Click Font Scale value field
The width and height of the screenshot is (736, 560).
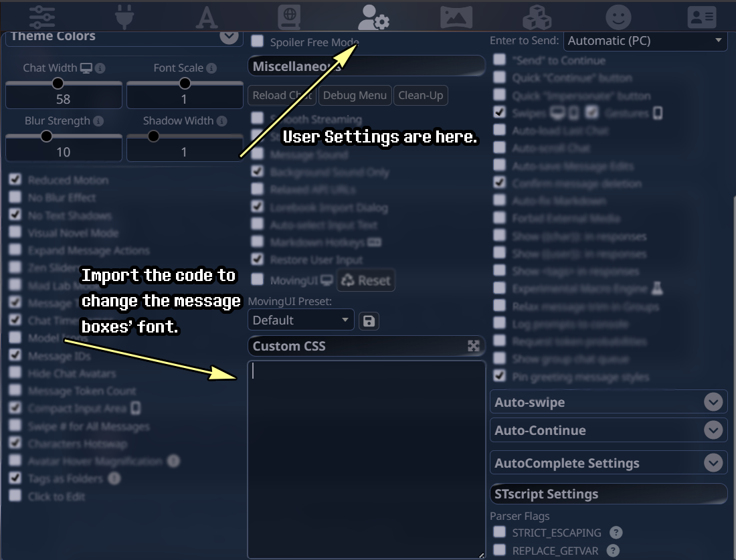[185, 99]
